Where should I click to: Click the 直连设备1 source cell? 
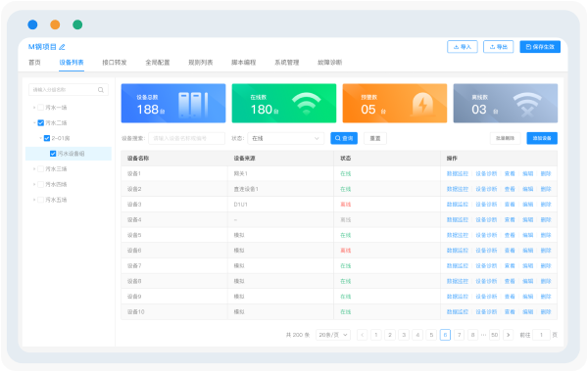click(281, 189)
